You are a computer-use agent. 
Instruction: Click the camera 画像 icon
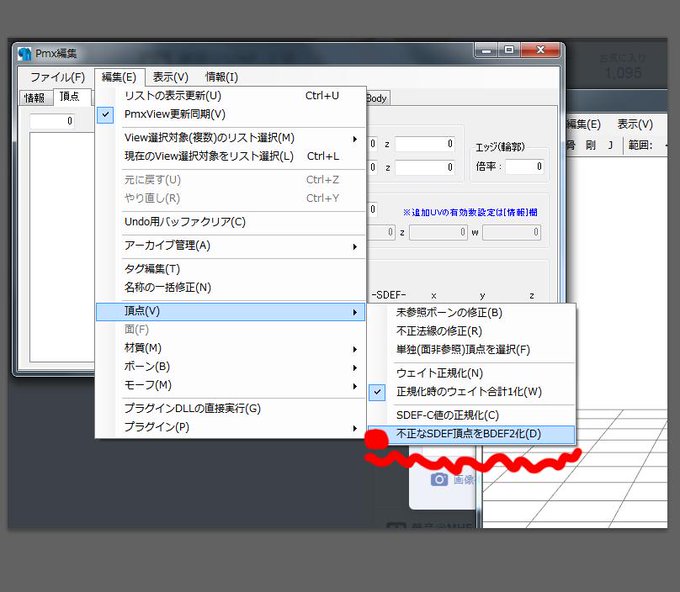click(x=439, y=479)
